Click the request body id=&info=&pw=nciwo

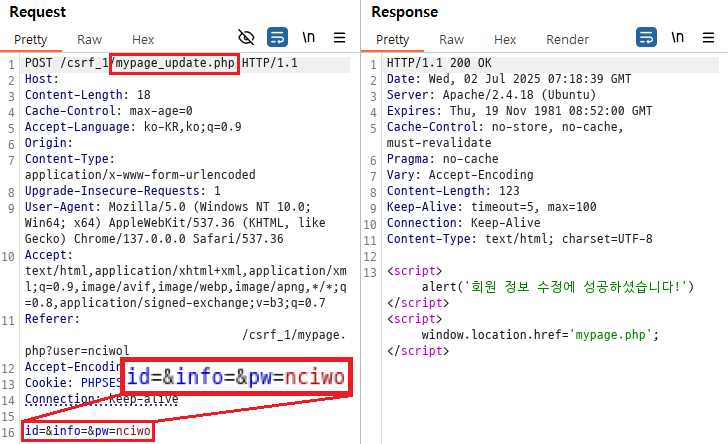pos(88,431)
